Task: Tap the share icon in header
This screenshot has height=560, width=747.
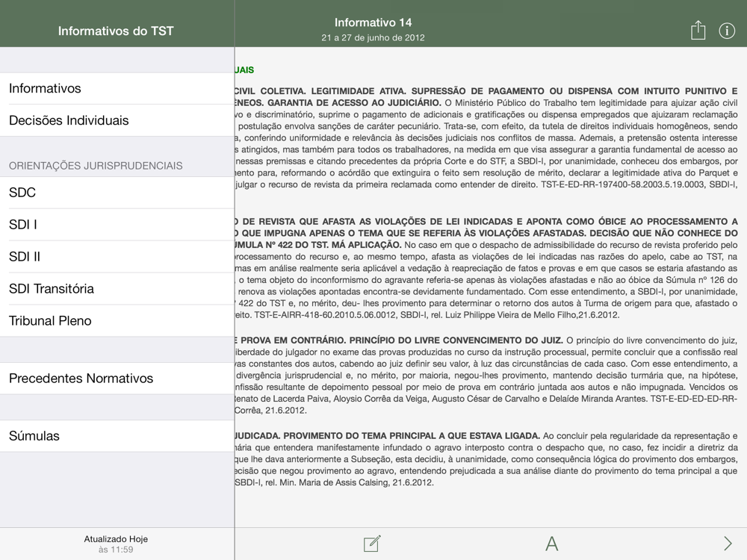Action: coord(698,30)
